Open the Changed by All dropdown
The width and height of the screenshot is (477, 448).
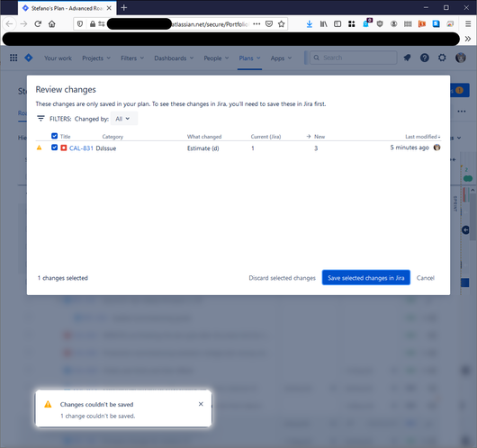(123, 119)
